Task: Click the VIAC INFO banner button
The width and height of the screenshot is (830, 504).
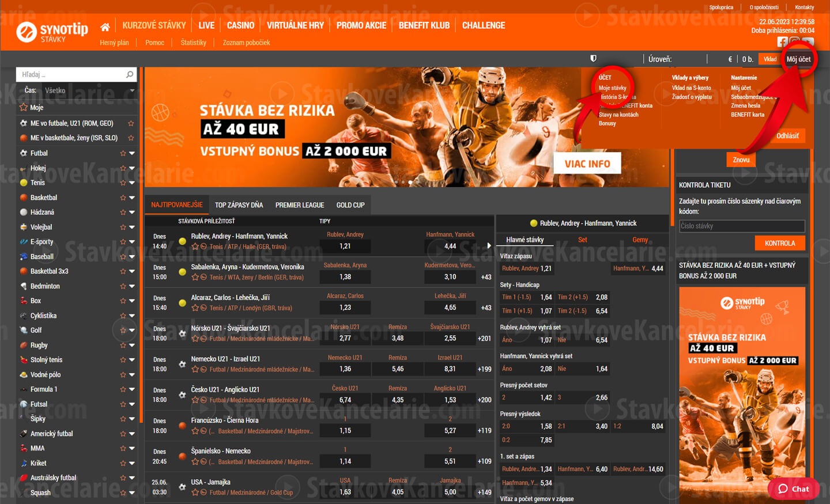Action: click(x=587, y=164)
